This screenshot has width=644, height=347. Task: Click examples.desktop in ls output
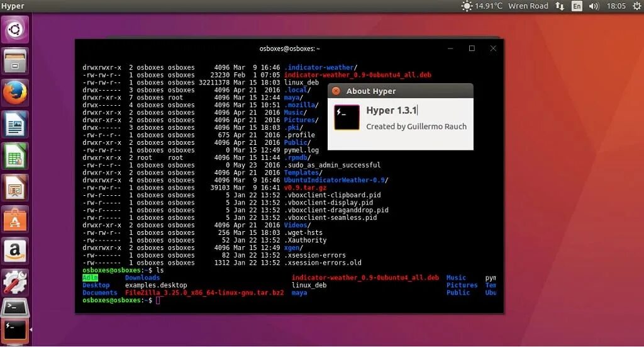click(156, 285)
